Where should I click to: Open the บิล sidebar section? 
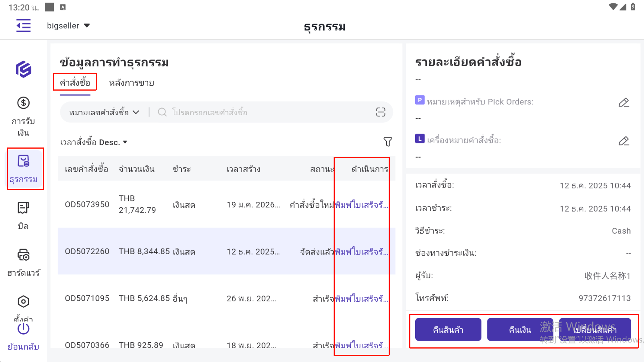pyautogui.click(x=23, y=215)
